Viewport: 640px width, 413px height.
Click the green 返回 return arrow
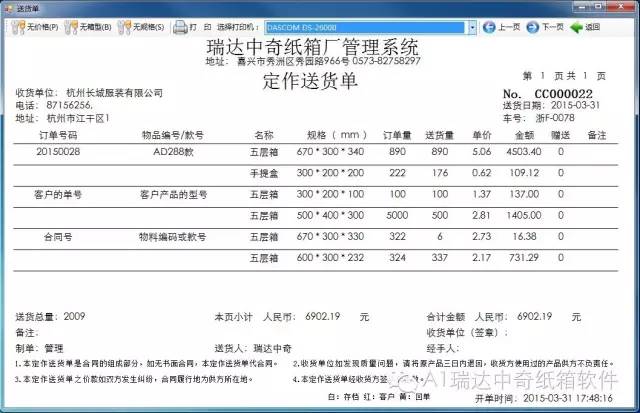[576, 28]
